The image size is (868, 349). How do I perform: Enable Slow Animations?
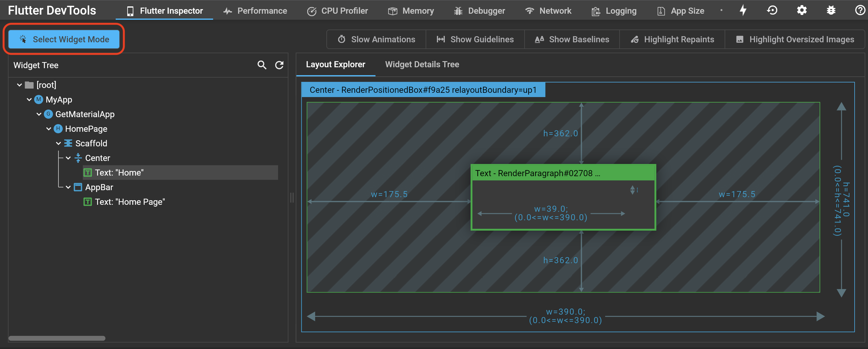coord(376,40)
